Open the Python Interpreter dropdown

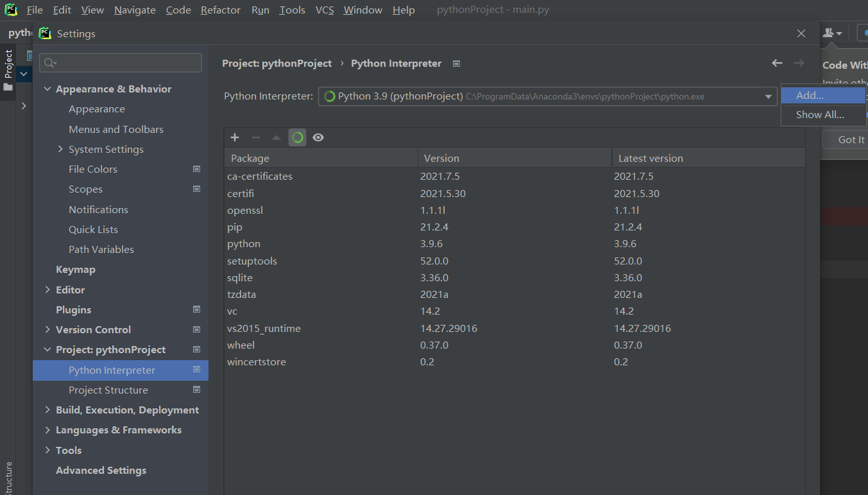click(x=768, y=96)
